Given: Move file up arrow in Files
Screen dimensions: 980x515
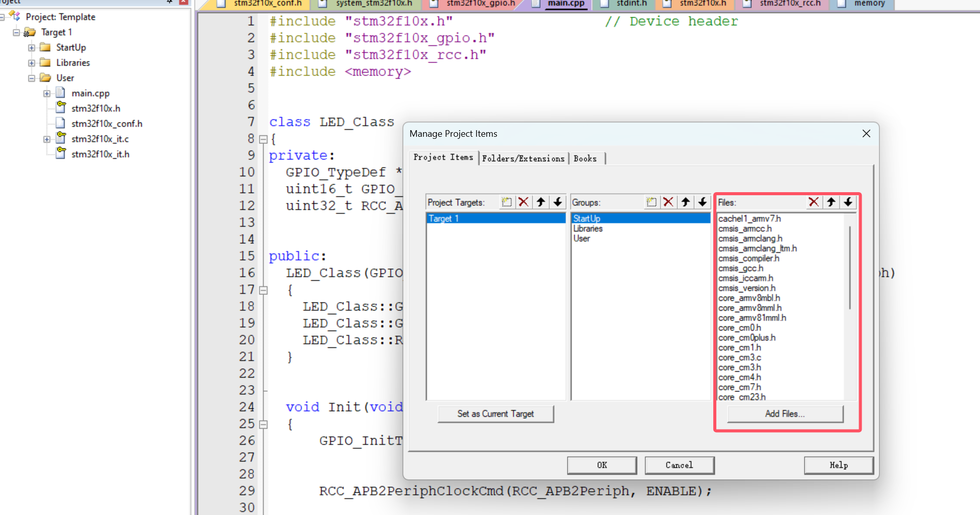Looking at the screenshot, I should coord(831,202).
